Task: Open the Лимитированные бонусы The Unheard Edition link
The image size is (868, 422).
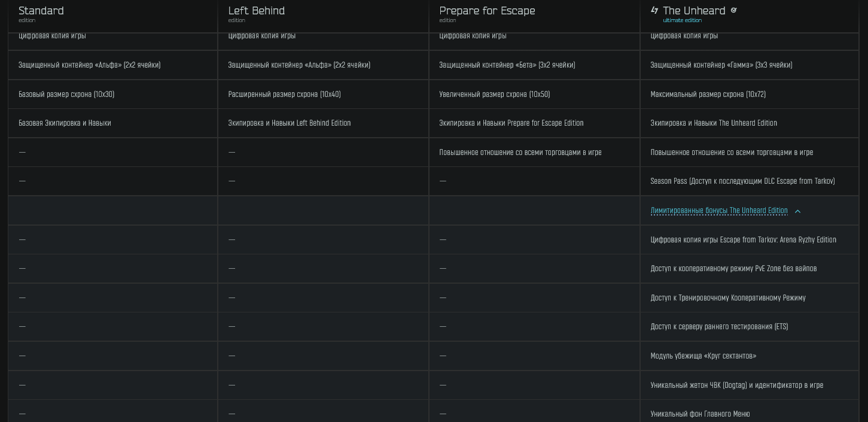Action: click(x=718, y=211)
